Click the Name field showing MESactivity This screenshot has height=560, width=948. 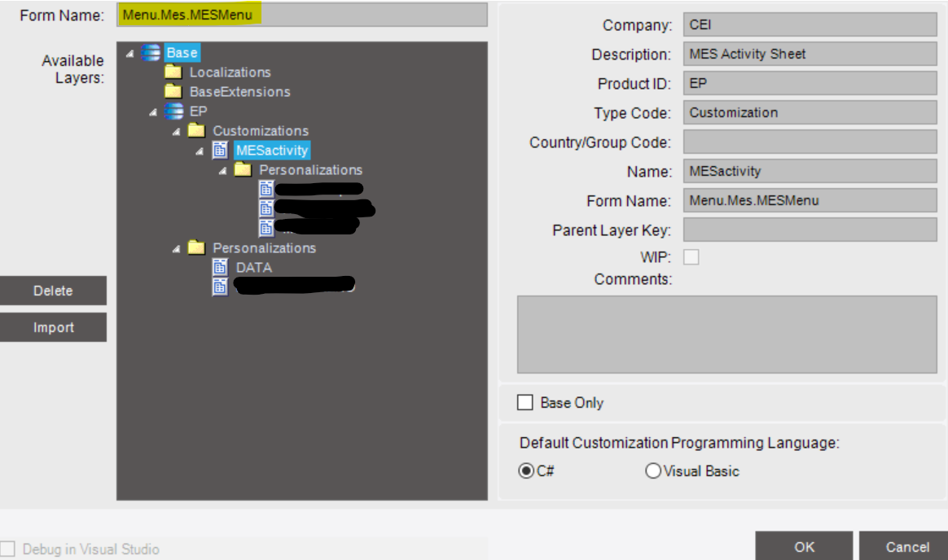810,171
